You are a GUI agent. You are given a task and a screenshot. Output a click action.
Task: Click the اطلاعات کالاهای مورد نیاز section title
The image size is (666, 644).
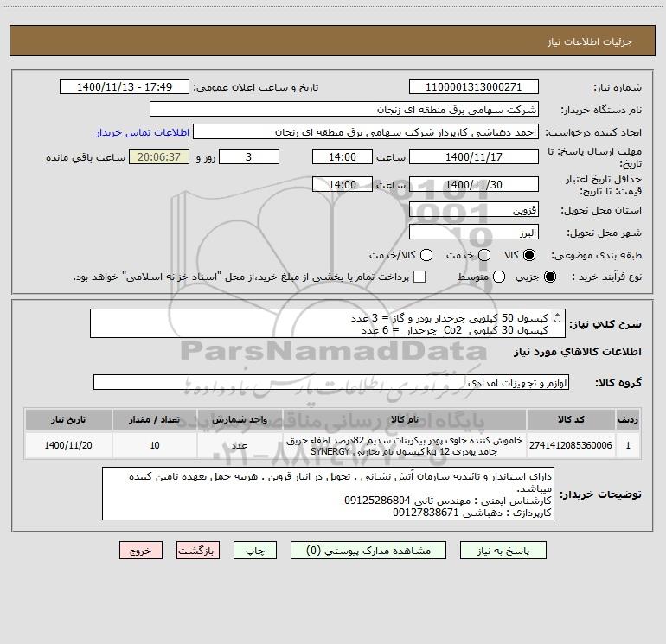pos(577,352)
